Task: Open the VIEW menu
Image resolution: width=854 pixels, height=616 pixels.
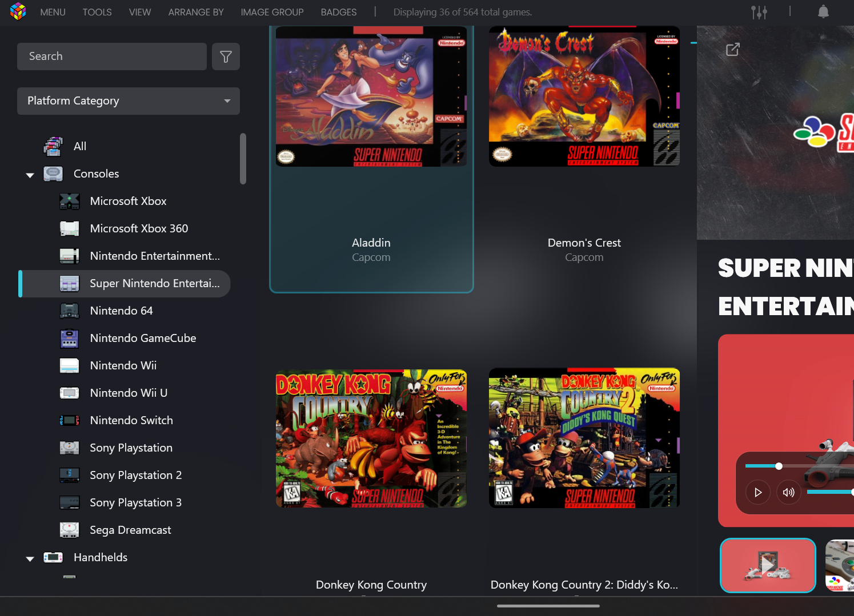Action: [140, 12]
